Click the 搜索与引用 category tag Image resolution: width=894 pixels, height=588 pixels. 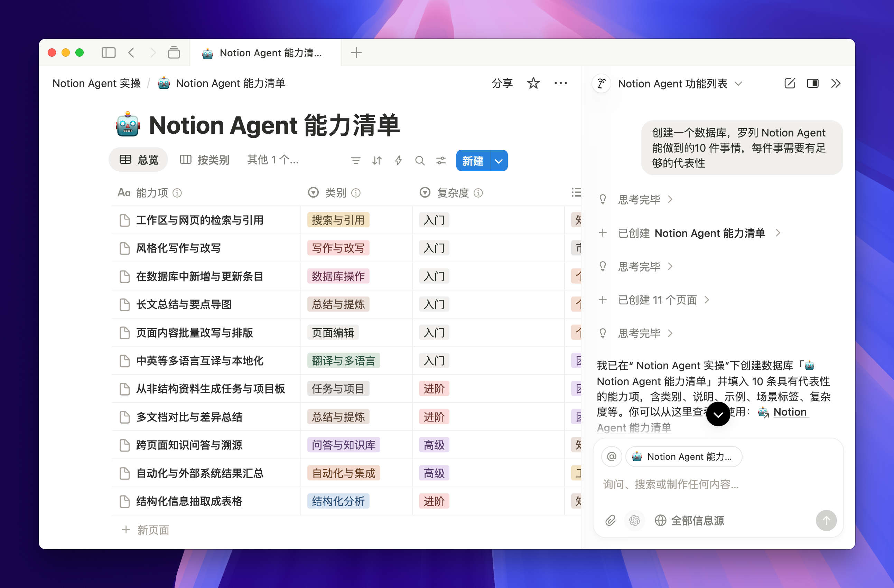(x=338, y=220)
